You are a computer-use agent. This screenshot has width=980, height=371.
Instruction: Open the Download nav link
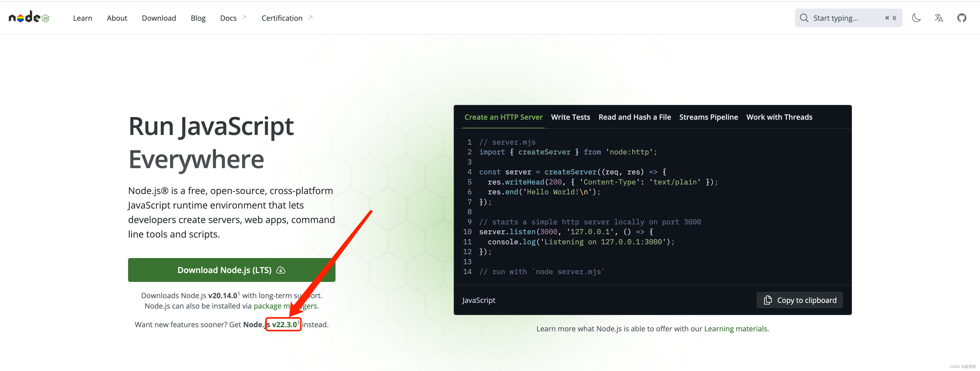(x=159, y=18)
